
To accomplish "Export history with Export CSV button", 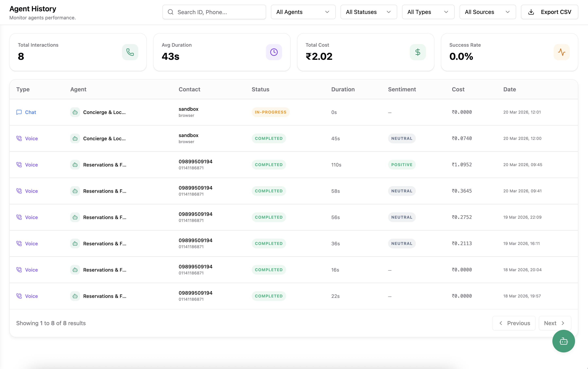I will (x=549, y=12).
